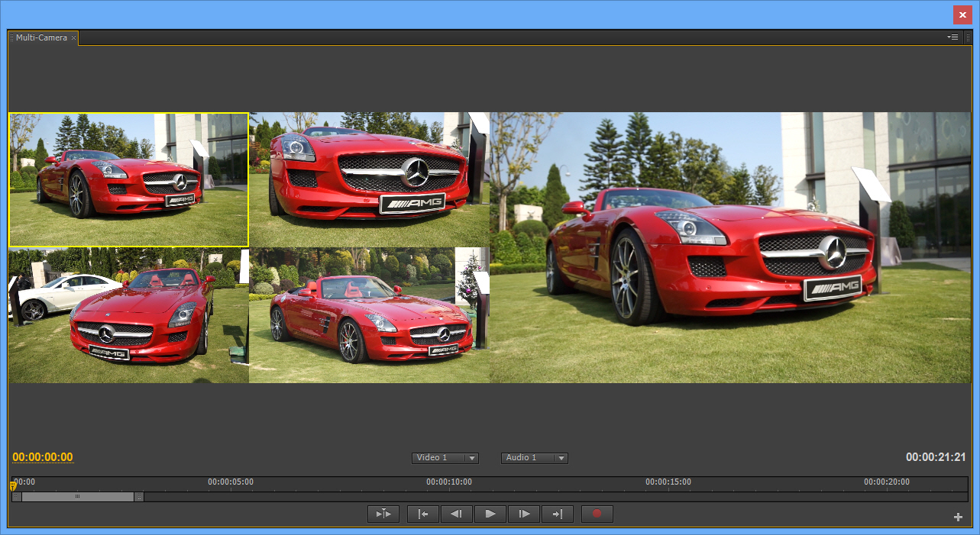Switch to the bottom-right camera angle thumbnail
Screen dimensions: 980x535
click(x=369, y=315)
